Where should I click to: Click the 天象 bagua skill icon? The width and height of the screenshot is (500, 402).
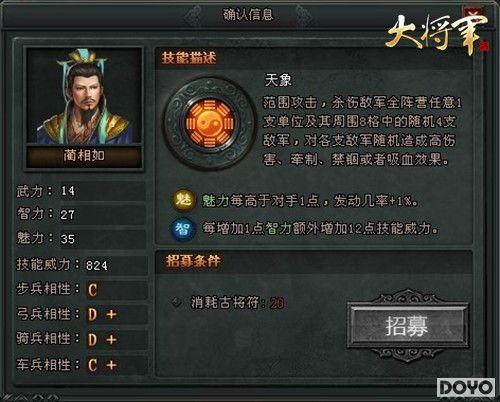(x=209, y=124)
